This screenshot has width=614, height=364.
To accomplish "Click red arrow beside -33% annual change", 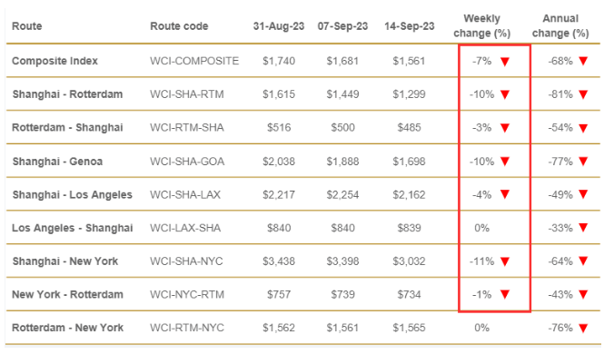I will click(x=583, y=228).
